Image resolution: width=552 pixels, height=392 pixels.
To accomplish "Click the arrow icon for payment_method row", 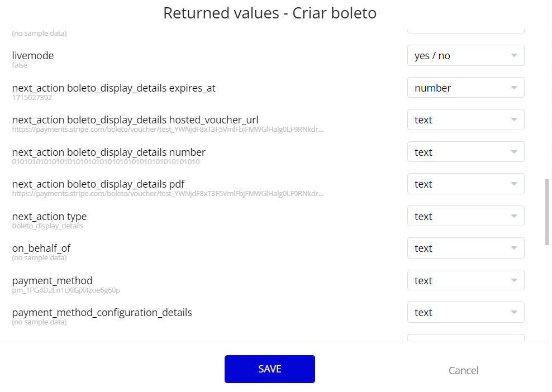I will click(514, 280).
